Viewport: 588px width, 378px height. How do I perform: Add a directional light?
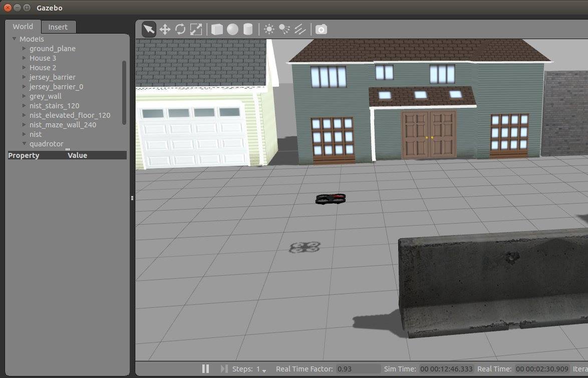tap(300, 30)
